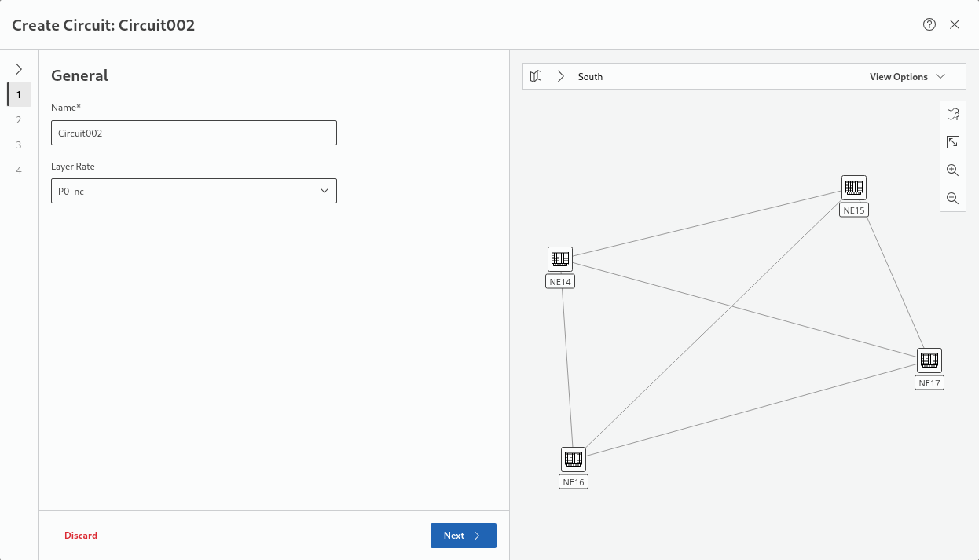Fit the topology map to view

pos(952,142)
